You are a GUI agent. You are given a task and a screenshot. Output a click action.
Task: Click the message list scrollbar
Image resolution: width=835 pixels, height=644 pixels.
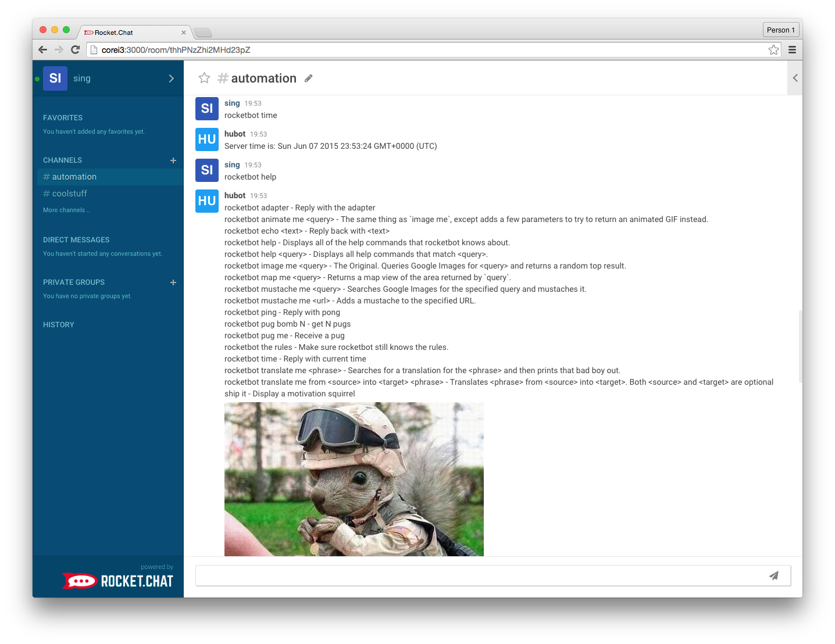point(800,346)
